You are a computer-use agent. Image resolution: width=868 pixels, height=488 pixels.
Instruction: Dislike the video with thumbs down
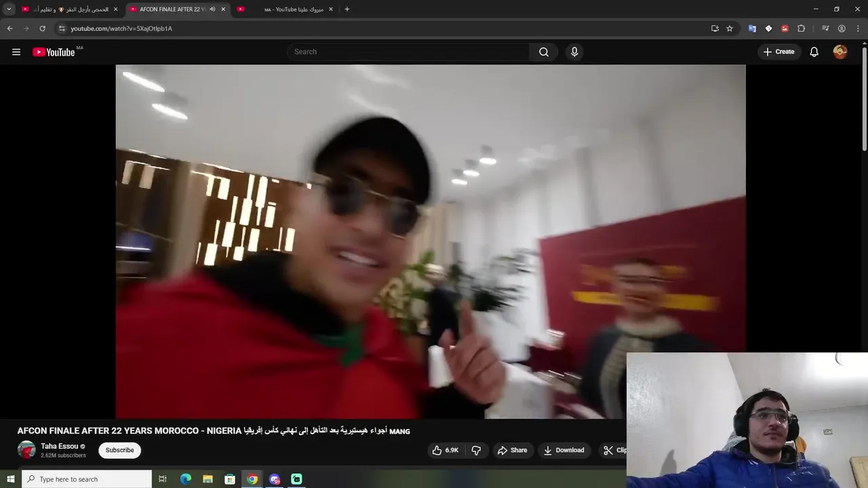click(476, 450)
